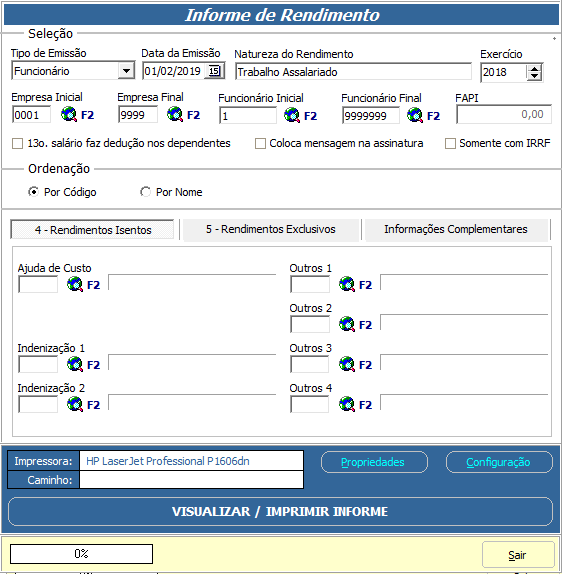Image resolution: width=562 pixels, height=574 pixels.
Task: Check Coloca mensagem na assinatura
Action: (x=260, y=144)
